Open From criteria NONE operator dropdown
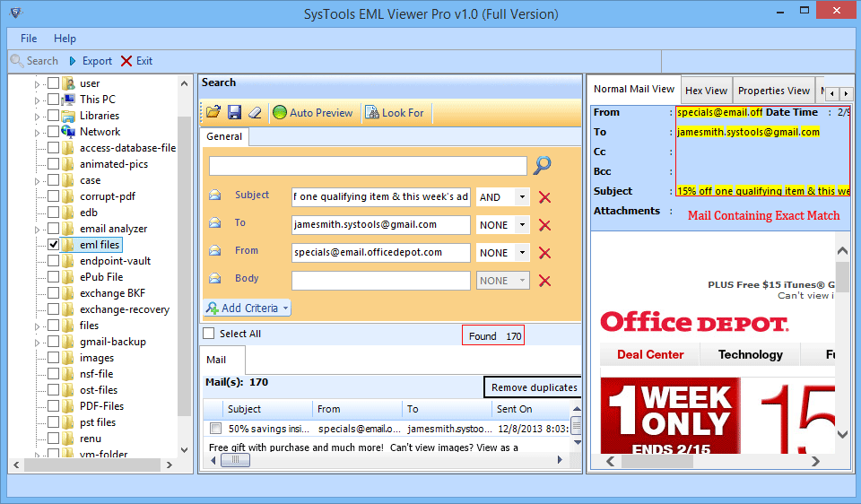 [522, 253]
